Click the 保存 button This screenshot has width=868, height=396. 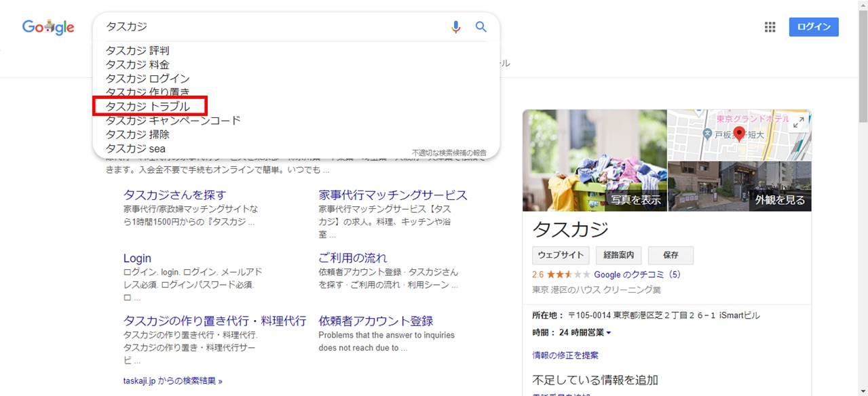pos(671,255)
